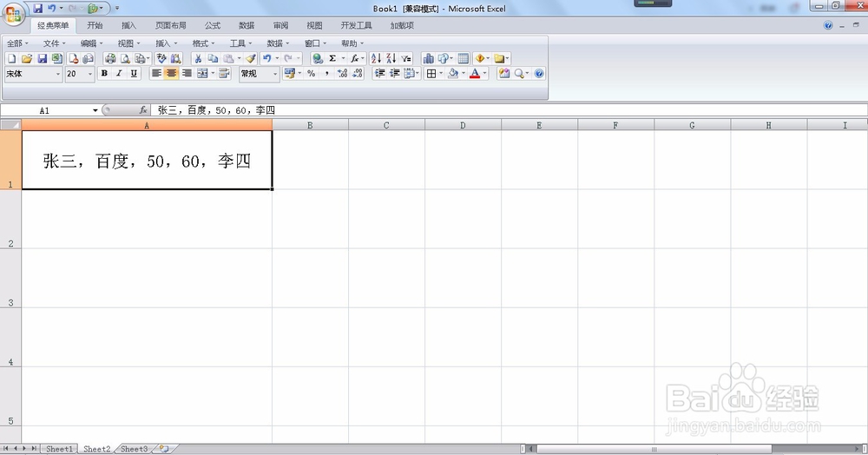Viewport: 868px width, 455px height.
Task: Click the Print icon
Action: pyautogui.click(x=110, y=58)
